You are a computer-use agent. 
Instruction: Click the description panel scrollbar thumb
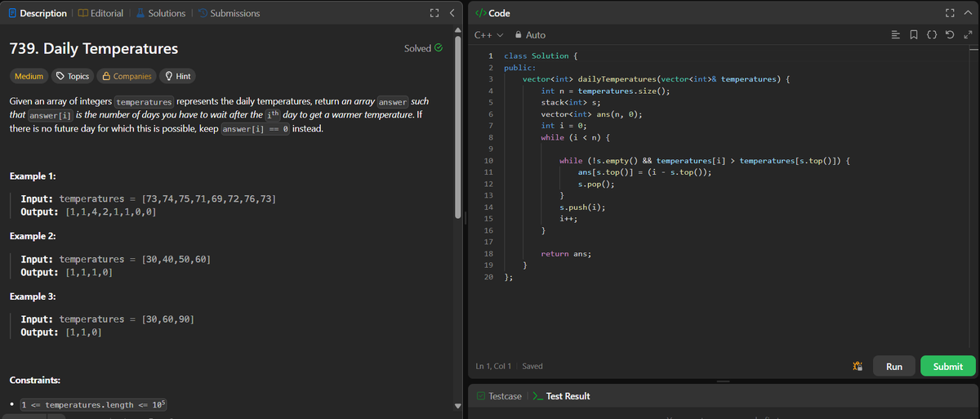460,129
